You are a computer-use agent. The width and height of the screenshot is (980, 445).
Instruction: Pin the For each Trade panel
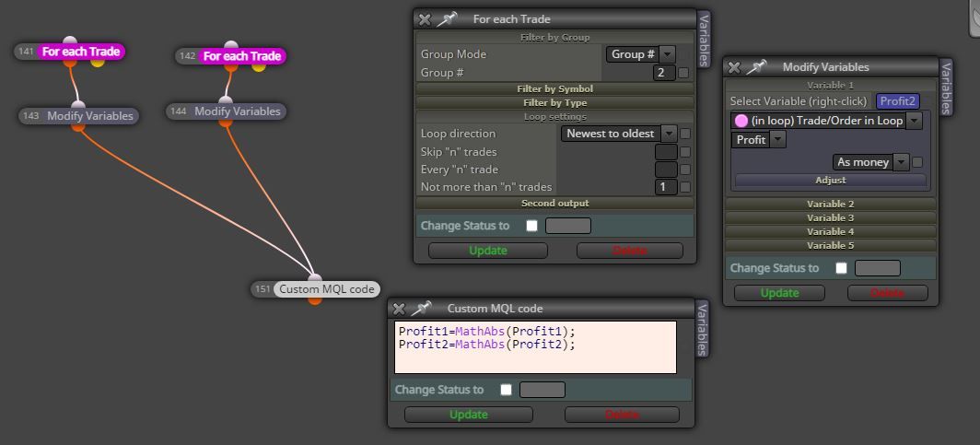(447, 19)
